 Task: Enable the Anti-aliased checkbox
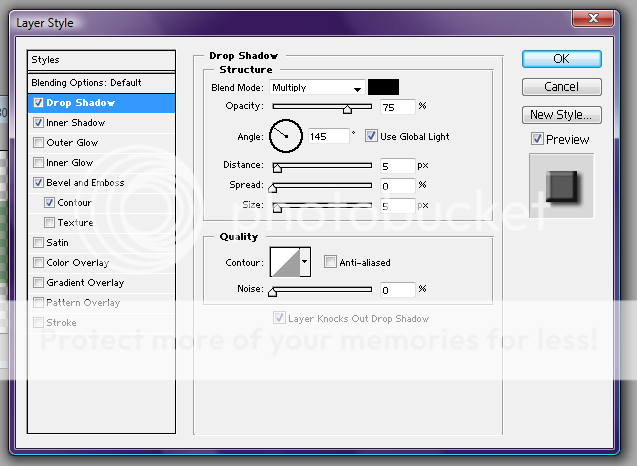pos(330,262)
